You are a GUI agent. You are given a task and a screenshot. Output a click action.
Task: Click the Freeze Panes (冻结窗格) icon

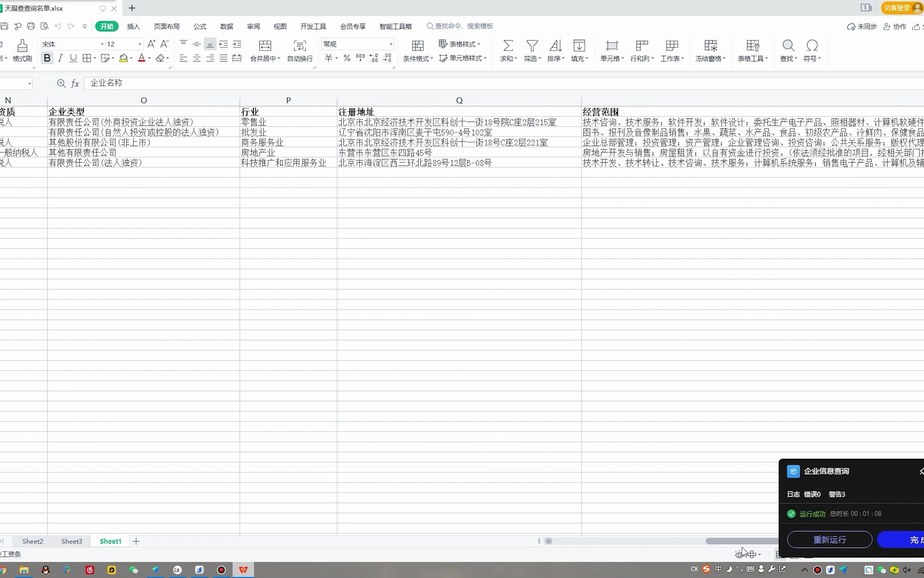(x=710, y=46)
